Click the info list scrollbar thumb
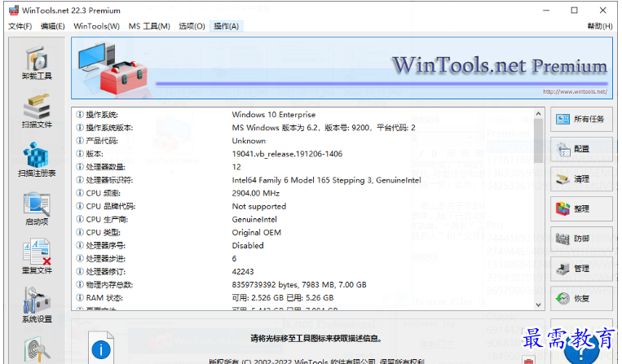This screenshot has height=364, width=622. pos(538,141)
